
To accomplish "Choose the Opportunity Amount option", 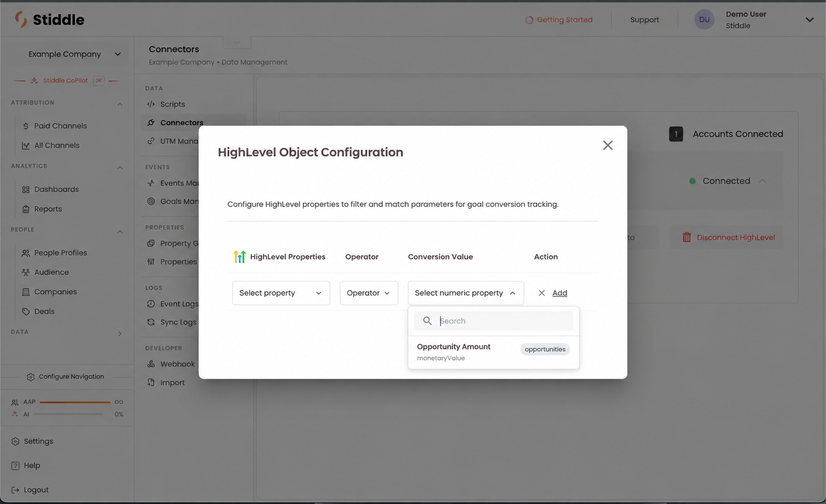I will pyautogui.click(x=494, y=352).
